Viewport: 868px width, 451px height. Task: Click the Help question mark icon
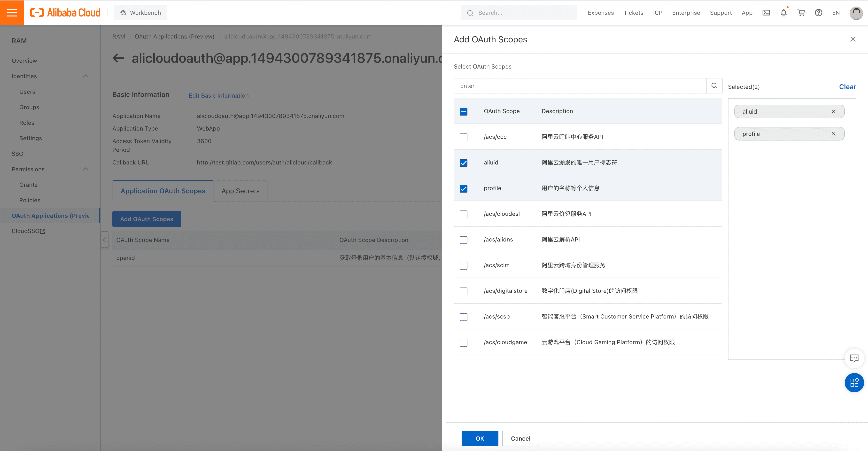coord(819,13)
